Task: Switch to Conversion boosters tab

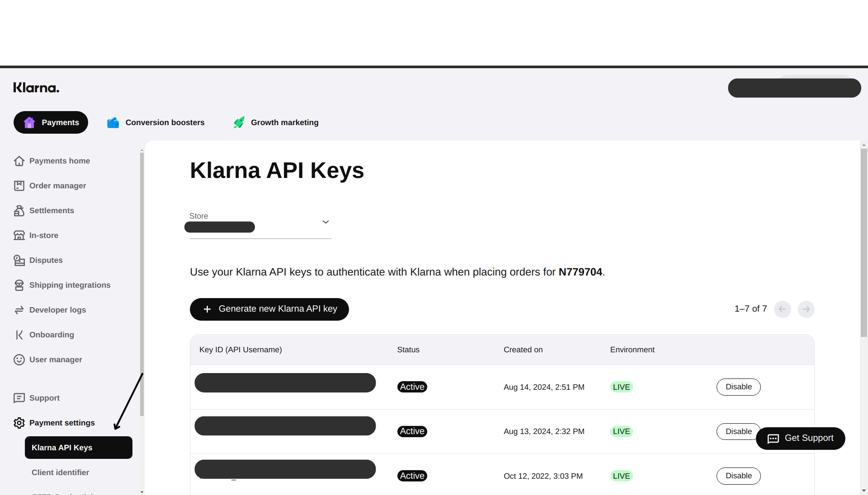Action: (156, 122)
